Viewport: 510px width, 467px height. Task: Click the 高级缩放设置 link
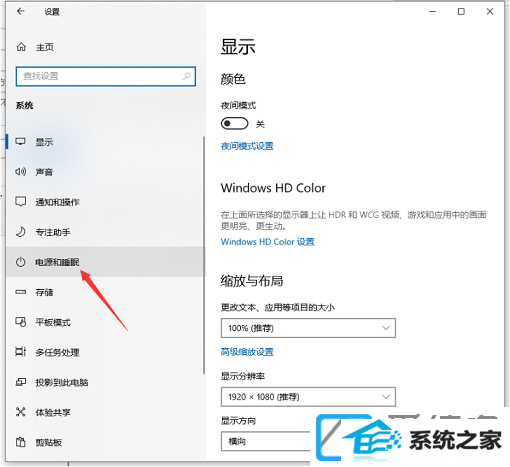click(247, 352)
